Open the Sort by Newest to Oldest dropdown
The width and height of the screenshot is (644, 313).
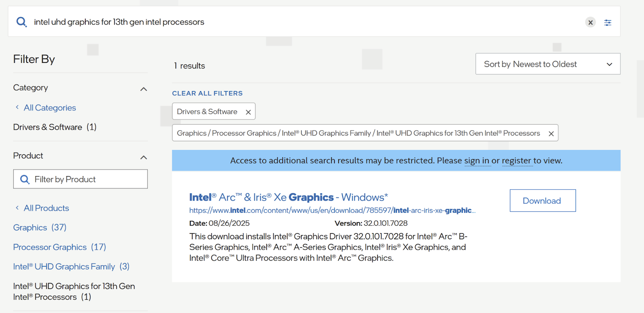(547, 64)
